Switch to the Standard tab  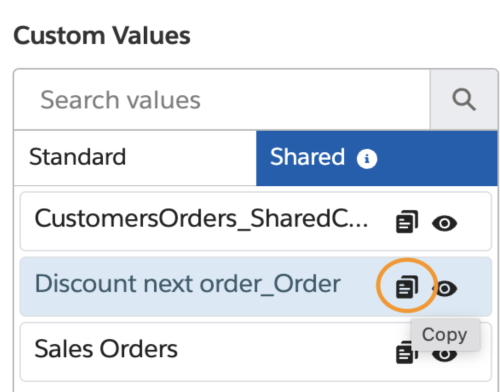coord(135,158)
